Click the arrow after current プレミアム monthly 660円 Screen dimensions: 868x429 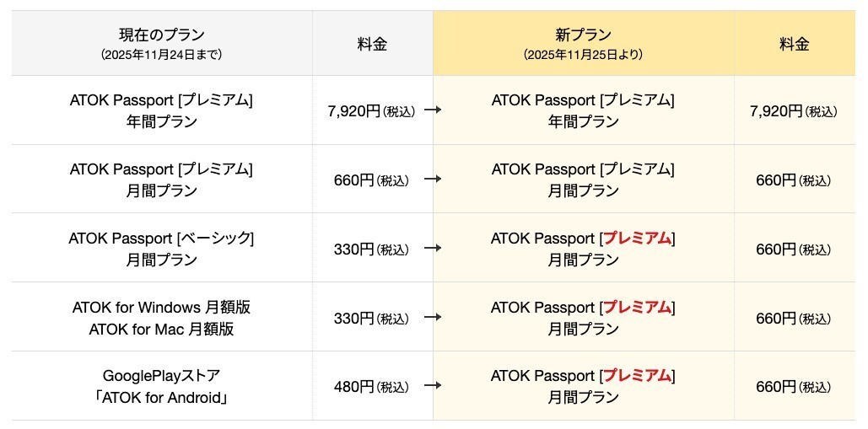click(432, 180)
